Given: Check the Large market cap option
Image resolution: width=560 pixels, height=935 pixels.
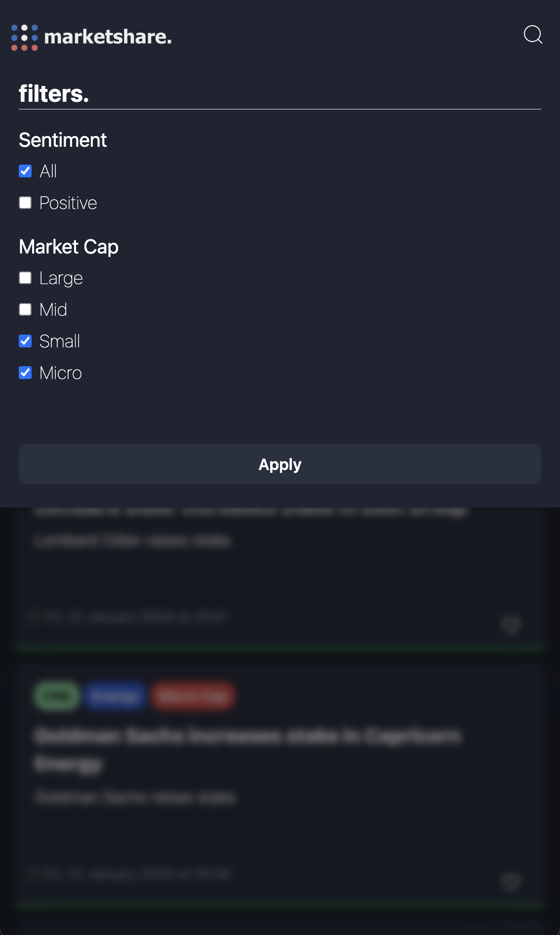Looking at the screenshot, I should (25, 278).
